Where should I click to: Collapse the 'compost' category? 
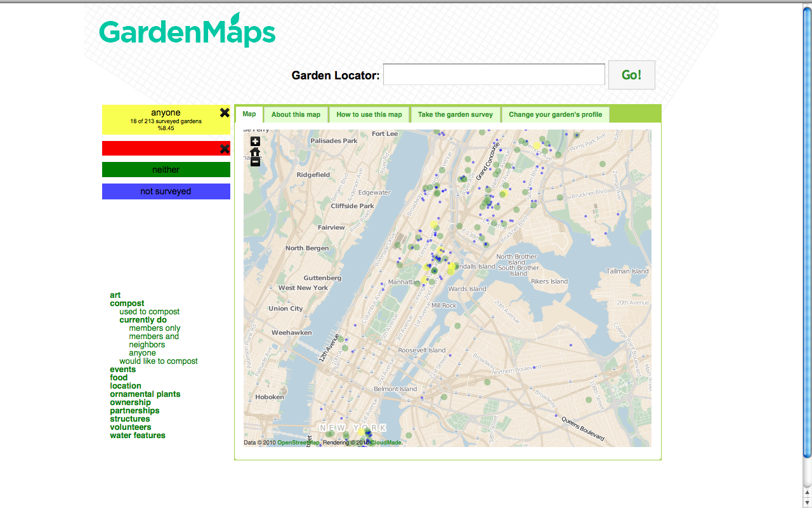(x=127, y=304)
